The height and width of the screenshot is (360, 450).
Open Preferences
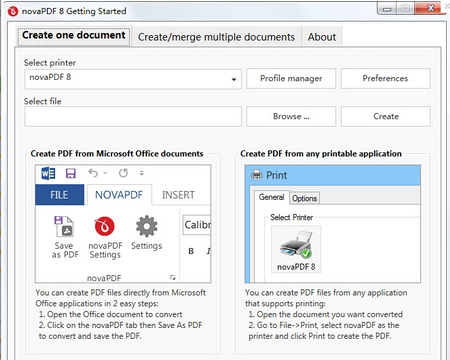(x=386, y=79)
